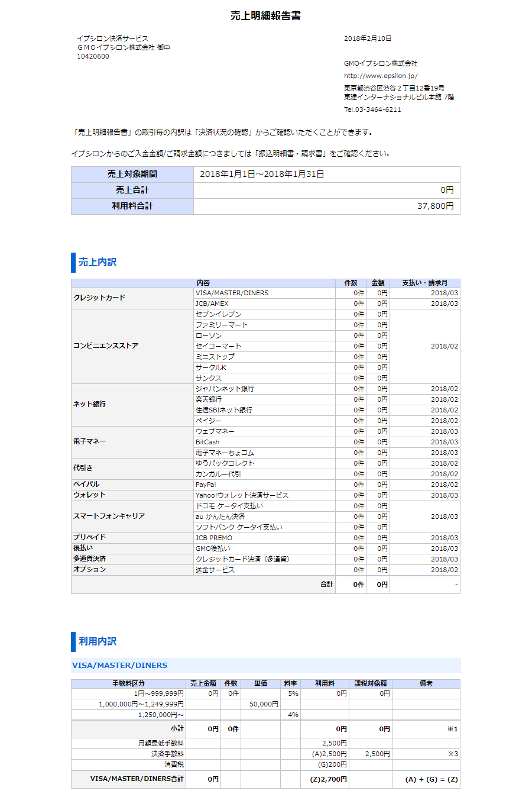Select the PayPal row

pyautogui.click(x=327, y=485)
